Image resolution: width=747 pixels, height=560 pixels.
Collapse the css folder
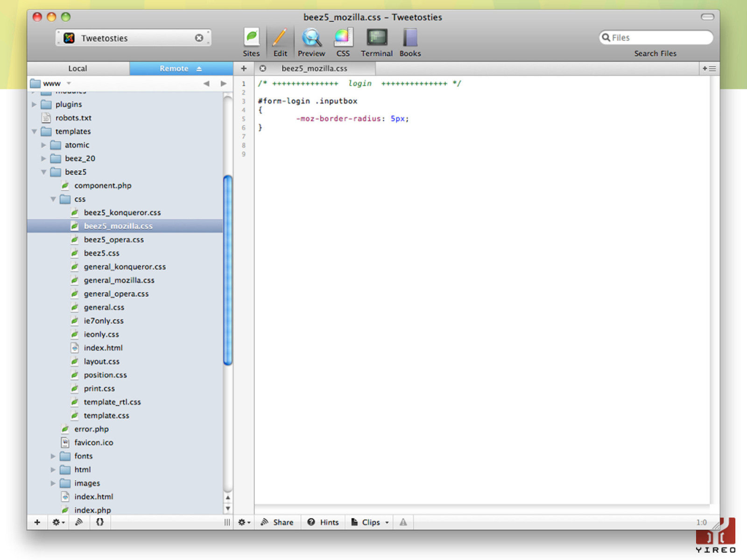click(53, 199)
